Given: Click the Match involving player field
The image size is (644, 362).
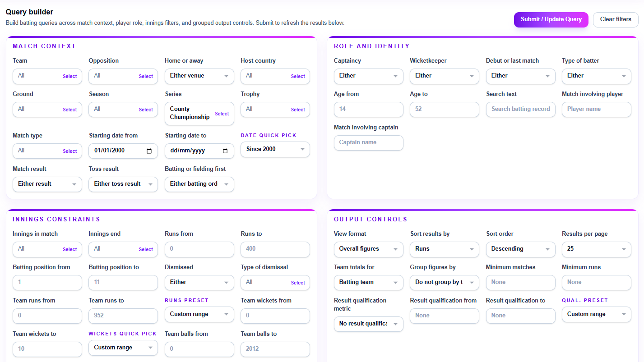Looking at the screenshot, I should [597, 110].
